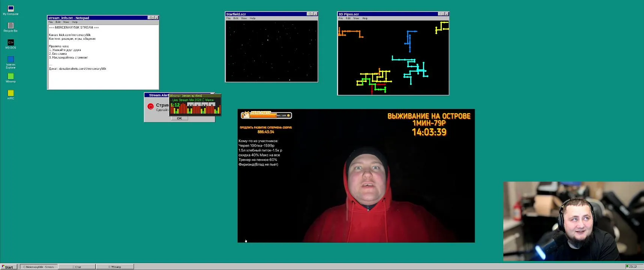The width and height of the screenshot is (644, 270).
Task: Click the 886:43:34 countdown text
Action: tap(266, 132)
